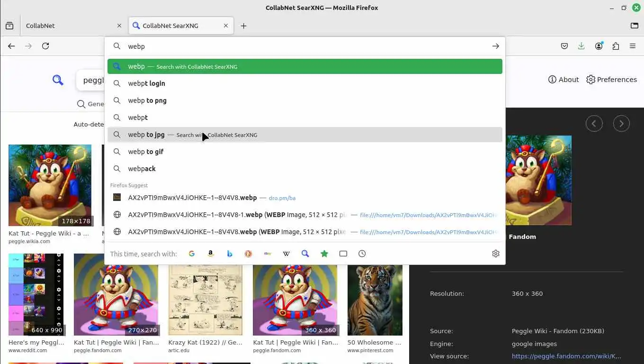This screenshot has height=364, width=644.
Task: Open dro.pm/ba webp history suggestion
Action: [x=305, y=198]
